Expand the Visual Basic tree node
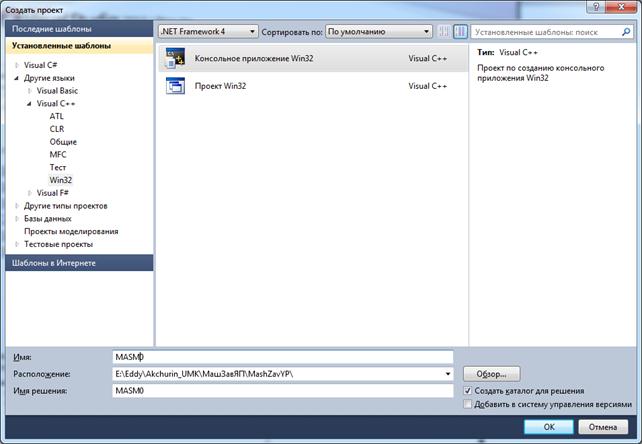This screenshot has width=642, height=444. [29, 91]
